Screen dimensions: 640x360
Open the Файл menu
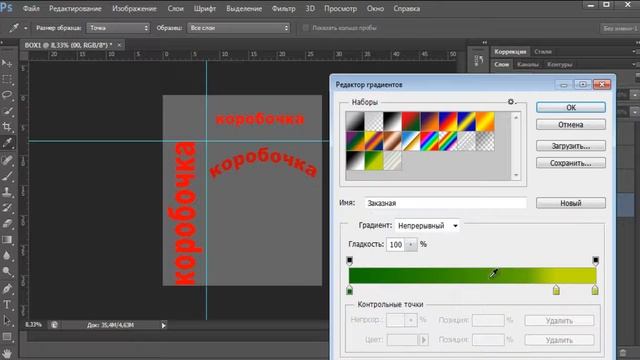(x=31, y=9)
